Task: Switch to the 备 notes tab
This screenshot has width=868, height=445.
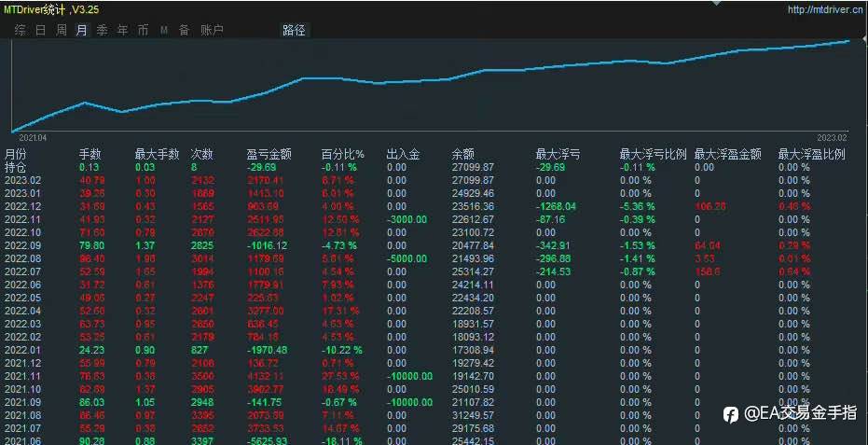Action: [185, 31]
